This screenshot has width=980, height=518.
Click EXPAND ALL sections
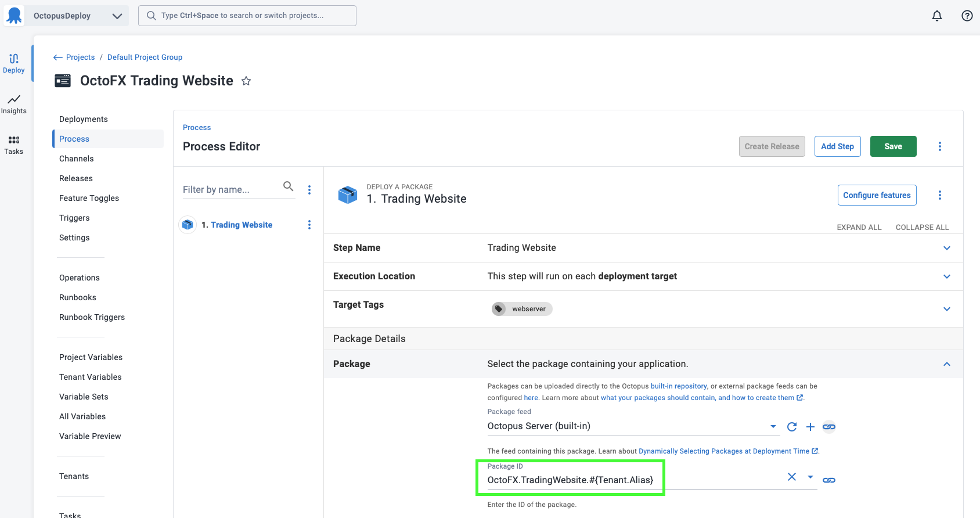tap(859, 228)
